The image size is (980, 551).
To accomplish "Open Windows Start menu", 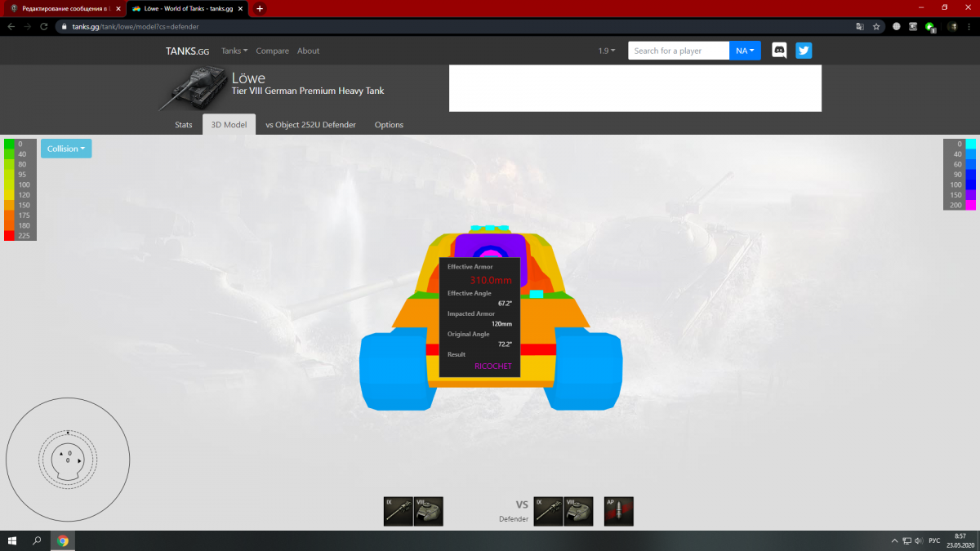I will click(12, 540).
